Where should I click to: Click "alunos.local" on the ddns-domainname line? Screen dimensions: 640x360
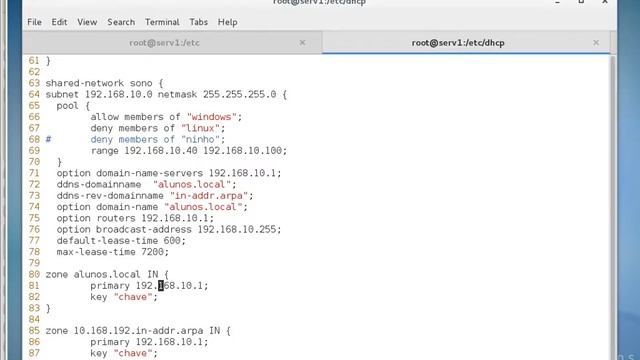(x=192, y=184)
